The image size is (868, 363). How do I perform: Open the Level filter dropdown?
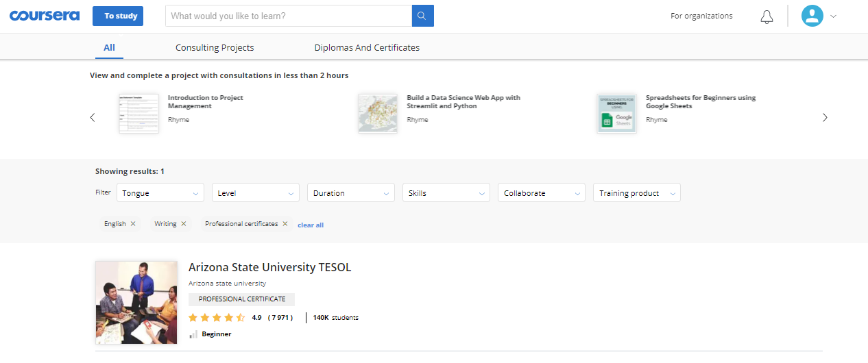pyautogui.click(x=256, y=192)
